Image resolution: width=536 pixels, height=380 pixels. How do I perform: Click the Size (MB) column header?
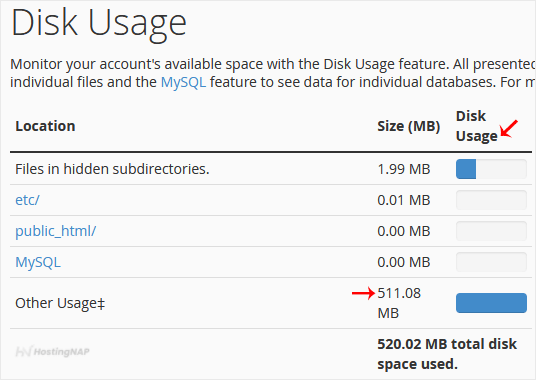click(x=408, y=126)
